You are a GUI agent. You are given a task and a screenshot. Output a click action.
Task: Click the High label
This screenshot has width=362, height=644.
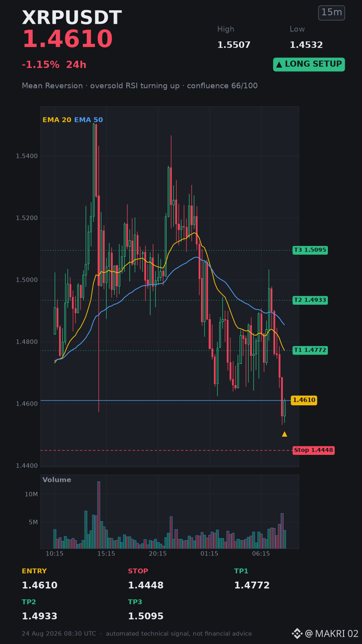click(226, 29)
